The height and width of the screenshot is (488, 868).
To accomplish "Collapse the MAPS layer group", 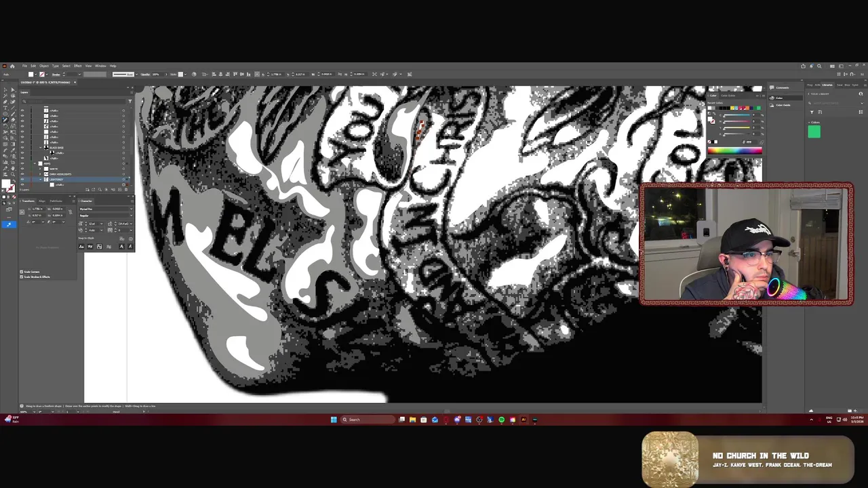I will tap(35, 163).
